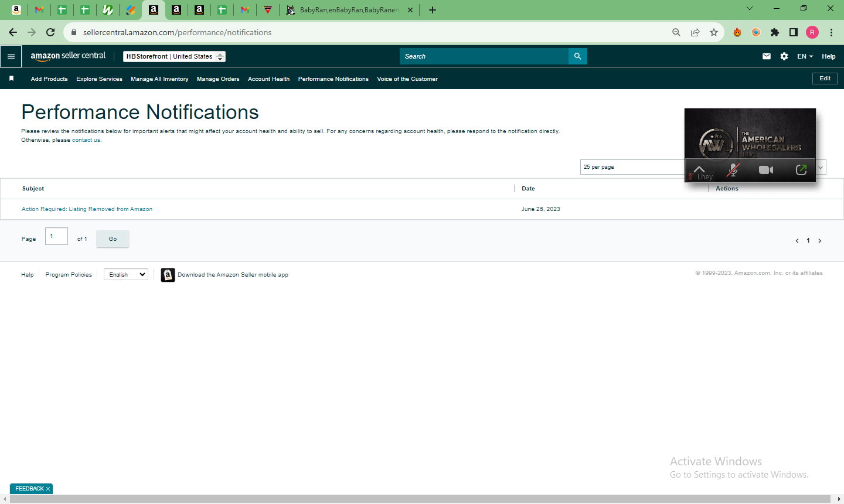
Task: Click the fire extension icon in the toolbar
Action: pos(737,32)
